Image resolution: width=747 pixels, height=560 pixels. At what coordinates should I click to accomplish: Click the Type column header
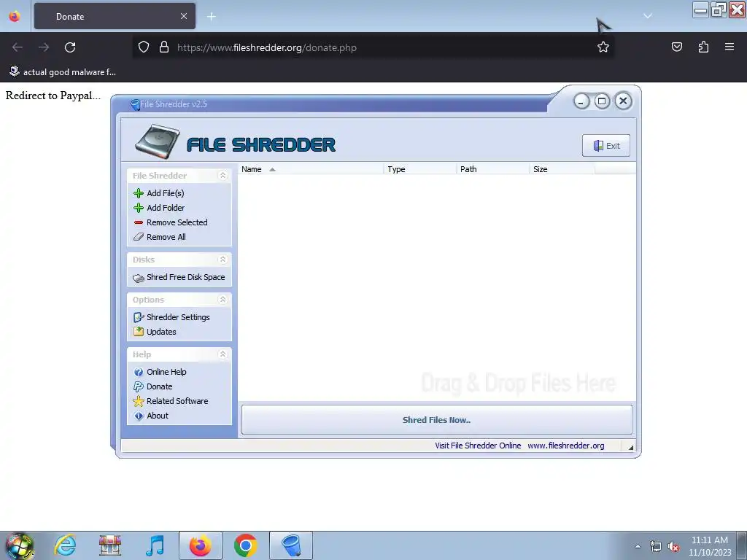pyautogui.click(x=419, y=169)
